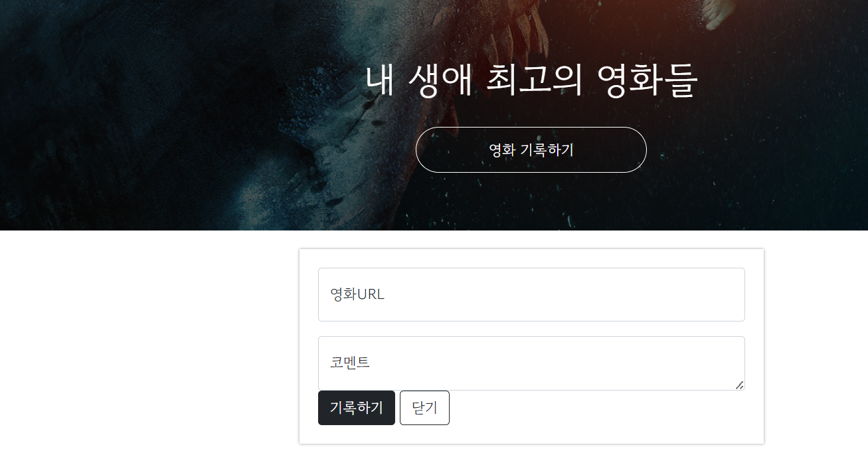
Task: Click the 코멘트 placeholder label text
Action: pyautogui.click(x=350, y=363)
